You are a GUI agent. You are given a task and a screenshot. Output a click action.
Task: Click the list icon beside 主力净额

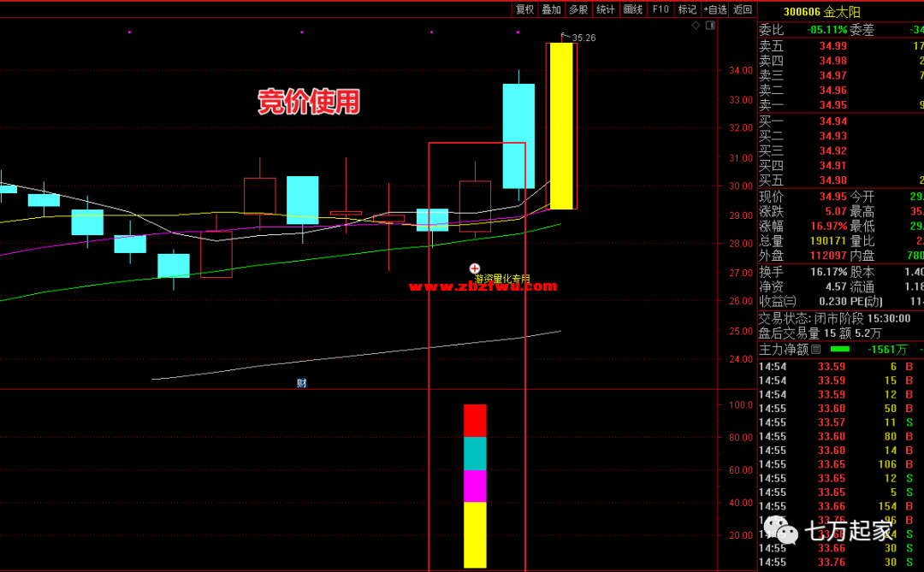pyautogui.click(x=815, y=350)
